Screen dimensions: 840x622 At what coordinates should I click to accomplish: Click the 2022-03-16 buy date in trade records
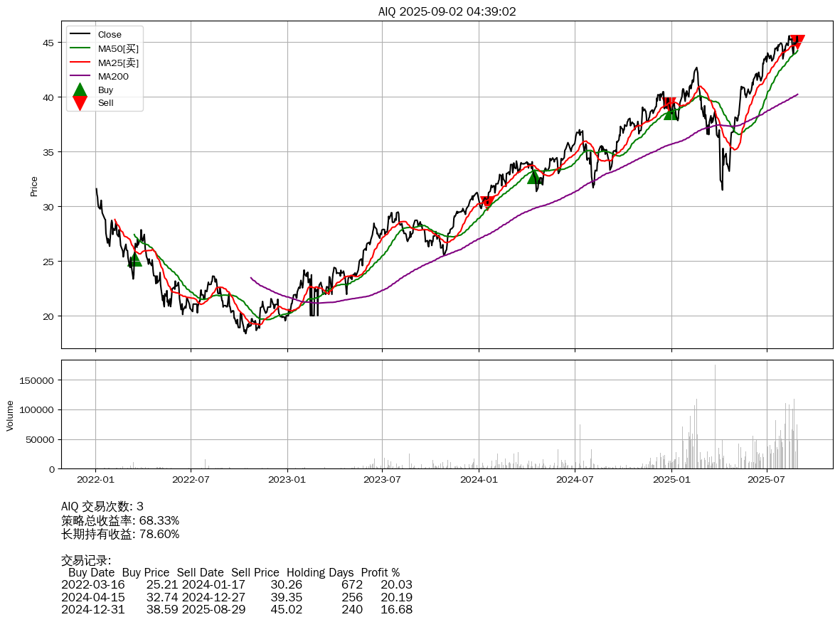click(x=93, y=585)
